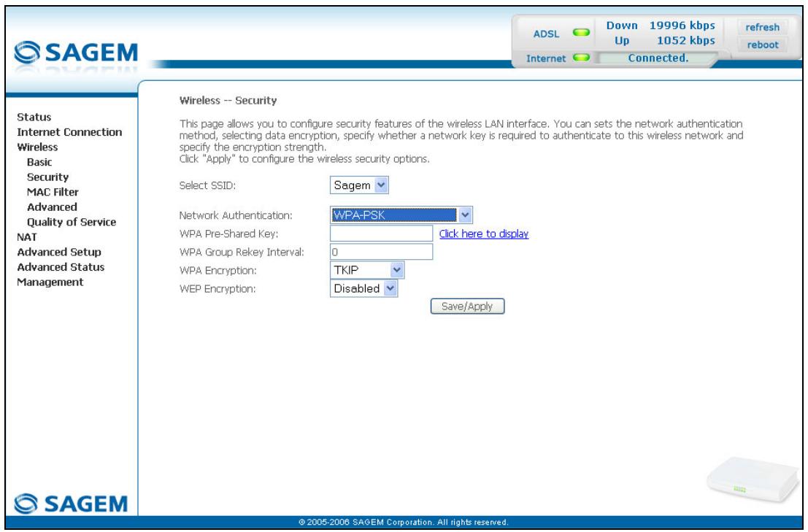Click the 'WPA Pre-Shared Key:' label
808x532 pixels.
click(x=228, y=234)
